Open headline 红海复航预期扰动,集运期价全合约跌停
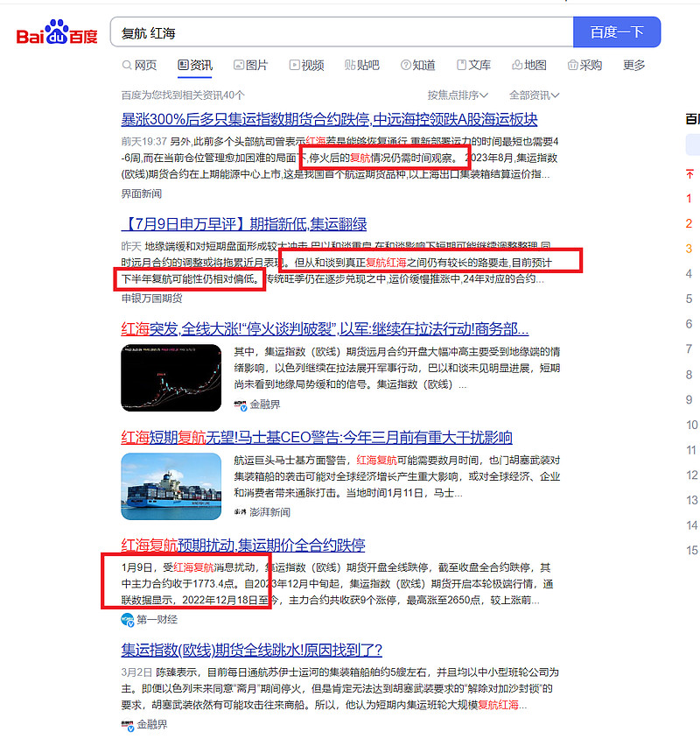Viewport: 700px width, 739px height. coord(243,545)
